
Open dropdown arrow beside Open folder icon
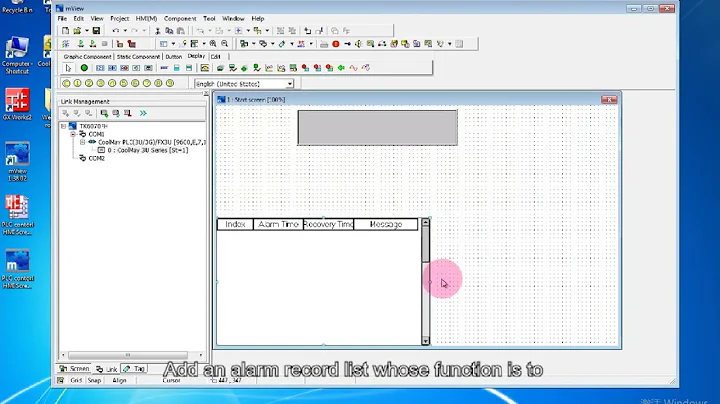(86, 31)
